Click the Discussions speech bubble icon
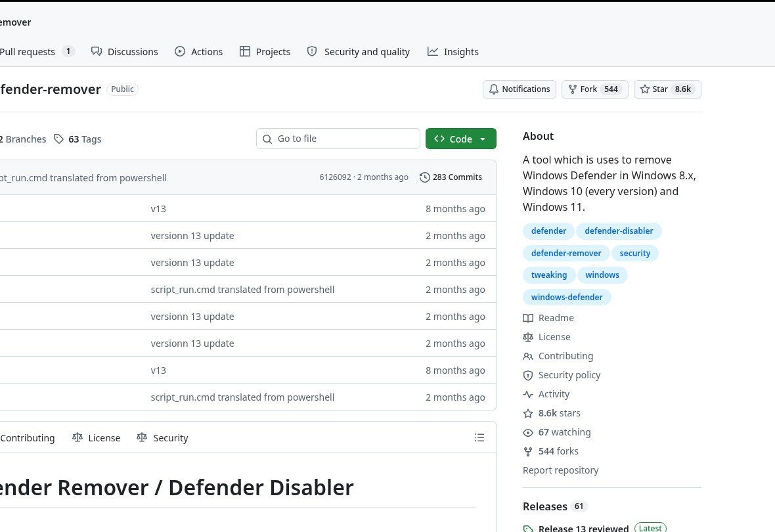Viewport: 775px width, 532px height. pyautogui.click(x=97, y=51)
